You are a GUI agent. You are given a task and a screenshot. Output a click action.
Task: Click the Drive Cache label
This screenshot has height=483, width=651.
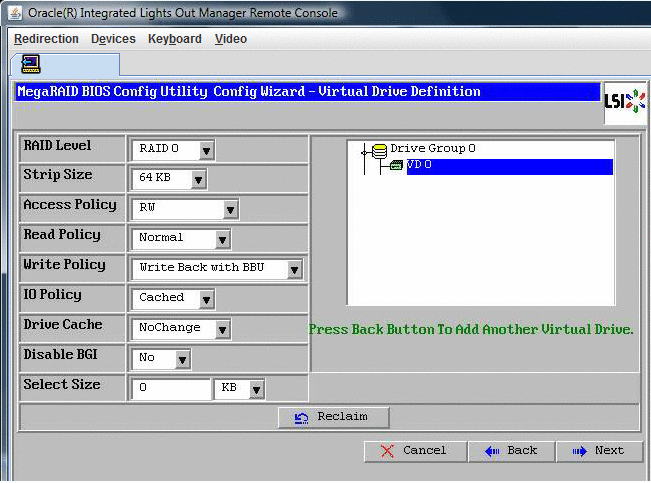click(63, 324)
